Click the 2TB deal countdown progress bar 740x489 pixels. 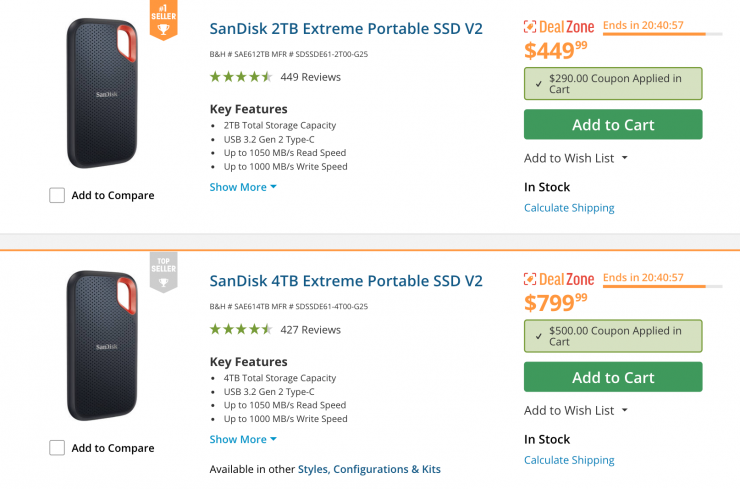(662, 34)
